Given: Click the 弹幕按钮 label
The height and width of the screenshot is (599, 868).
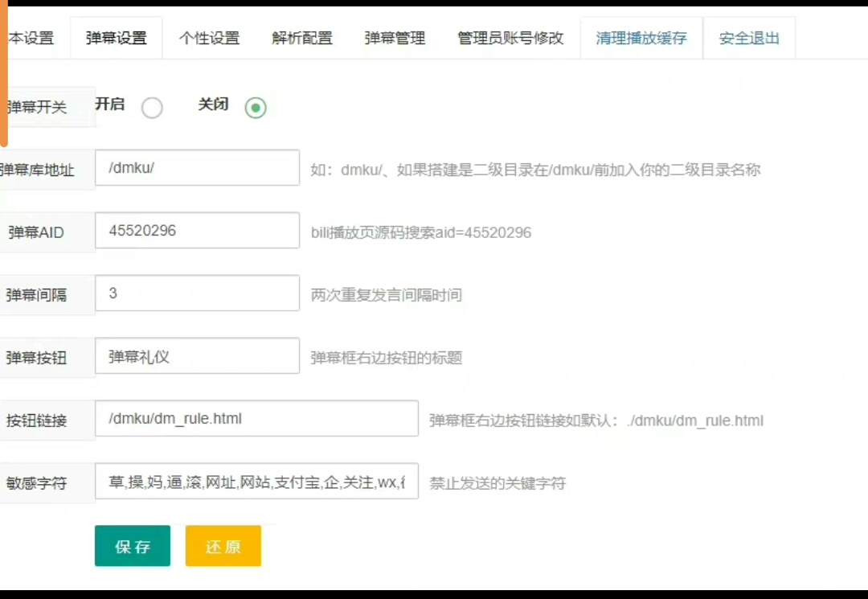Looking at the screenshot, I should coord(36,358).
